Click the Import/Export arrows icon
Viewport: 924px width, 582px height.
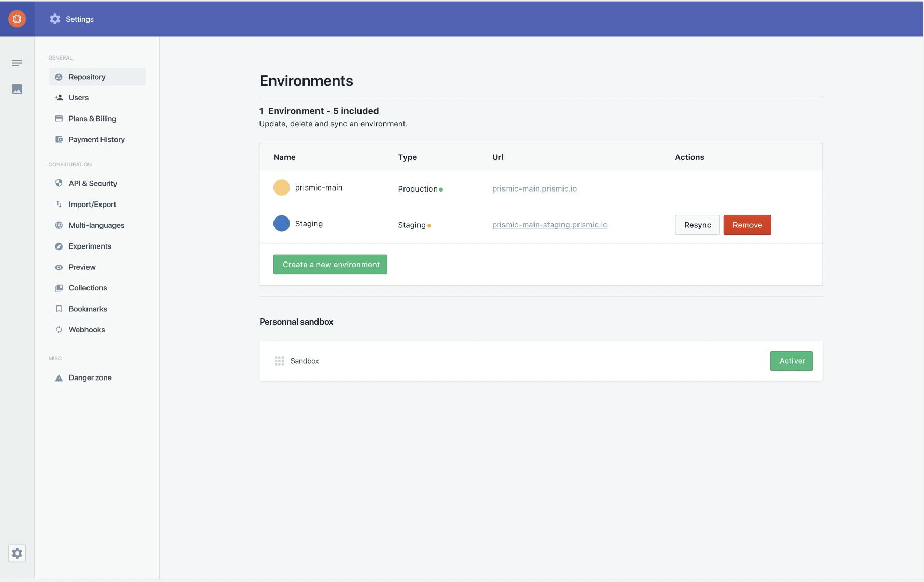click(59, 205)
